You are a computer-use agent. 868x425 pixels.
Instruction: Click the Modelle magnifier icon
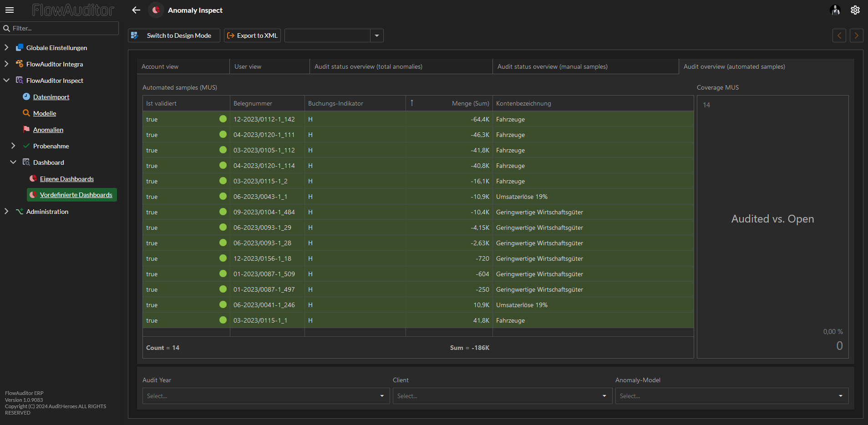(26, 113)
